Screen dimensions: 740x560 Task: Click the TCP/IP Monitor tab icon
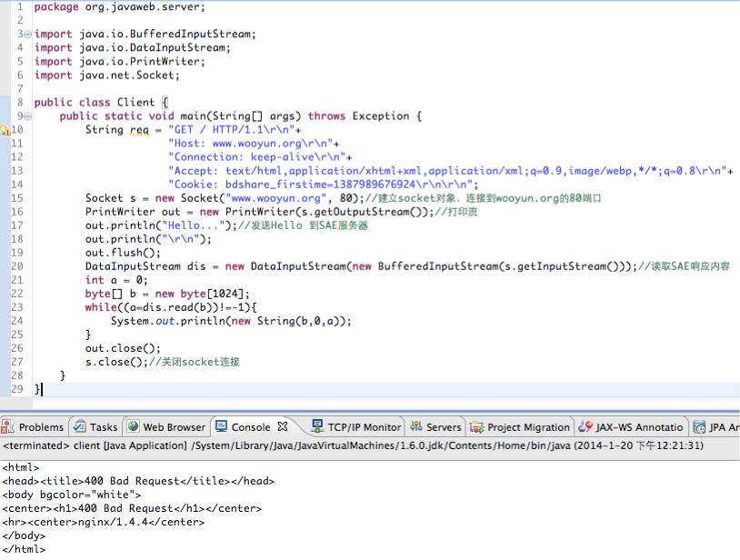coord(317,427)
